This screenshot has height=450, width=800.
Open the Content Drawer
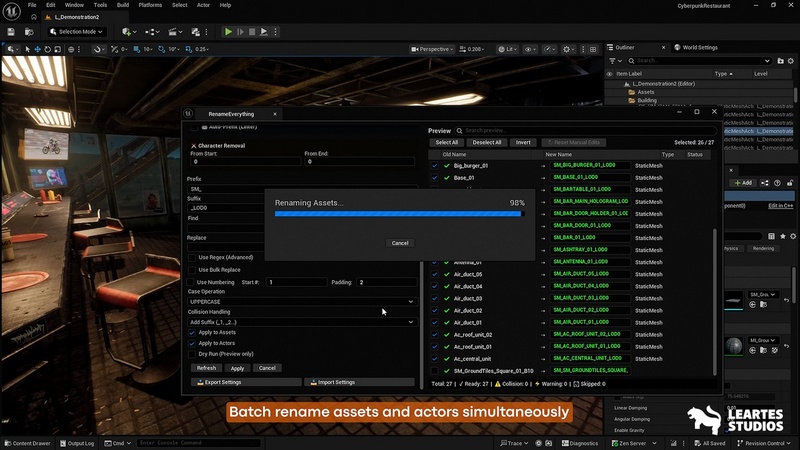27,443
